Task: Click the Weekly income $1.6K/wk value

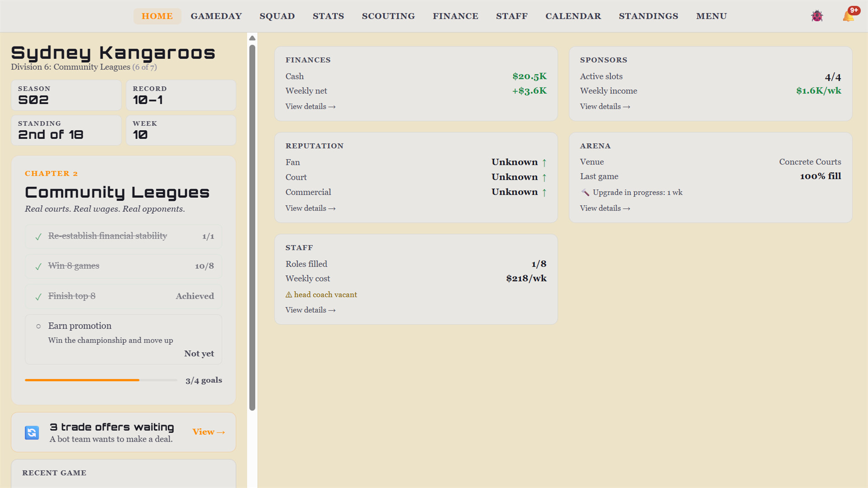Action: click(x=819, y=91)
